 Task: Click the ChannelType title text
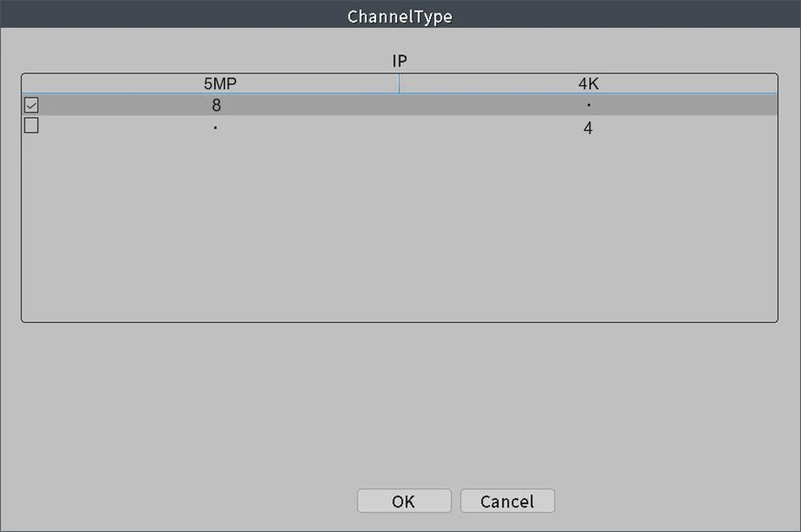pyautogui.click(x=400, y=17)
